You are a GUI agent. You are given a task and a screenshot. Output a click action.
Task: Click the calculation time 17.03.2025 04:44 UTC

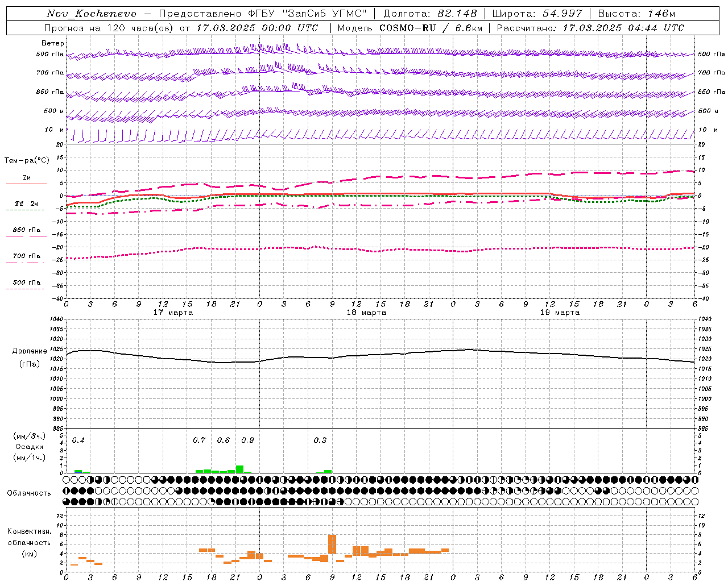coord(623,28)
